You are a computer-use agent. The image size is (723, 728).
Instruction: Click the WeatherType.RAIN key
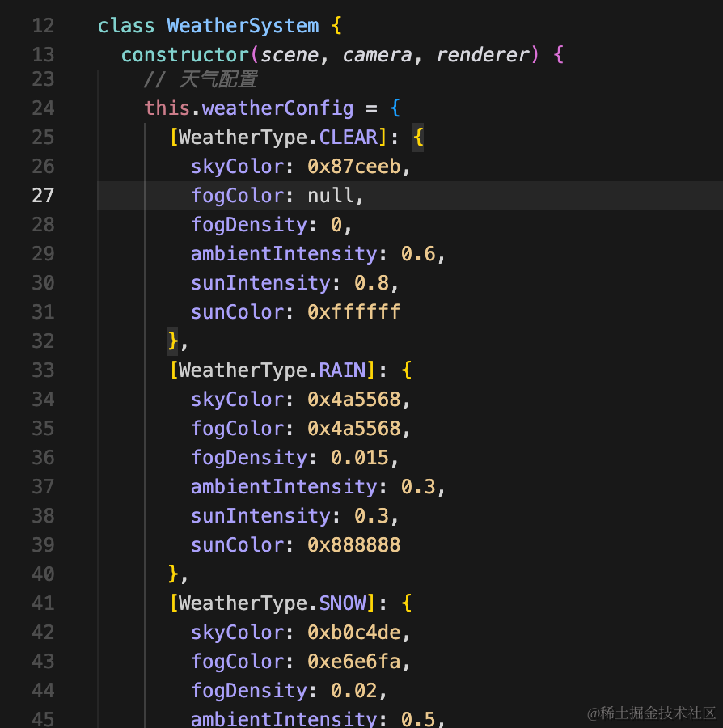[273, 370]
